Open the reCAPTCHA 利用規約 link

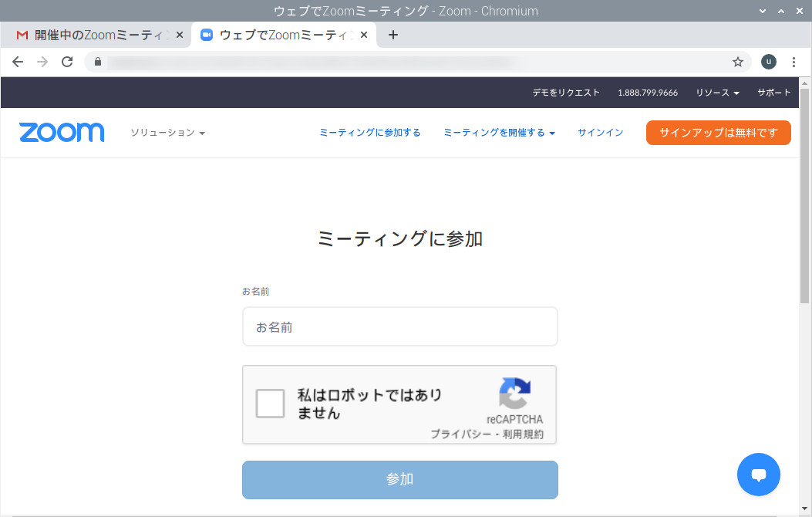pyautogui.click(x=523, y=434)
